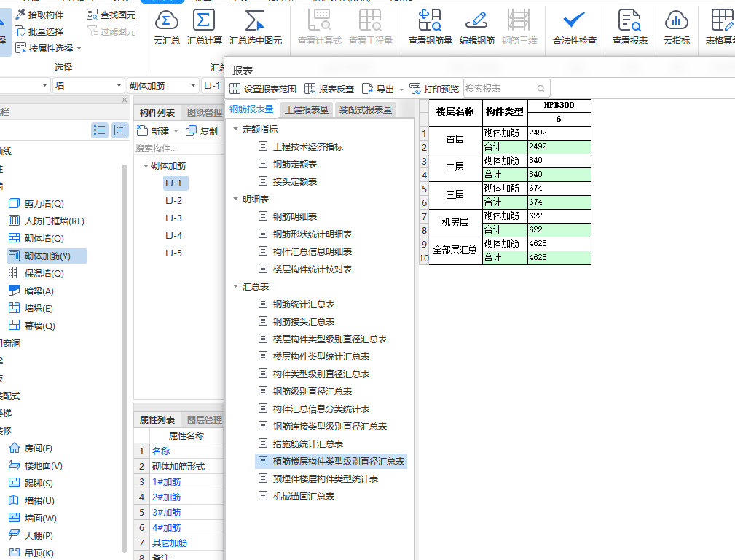The height and width of the screenshot is (560, 735).
Task: Click 导出 export button
Action: [x=378, y=89]
